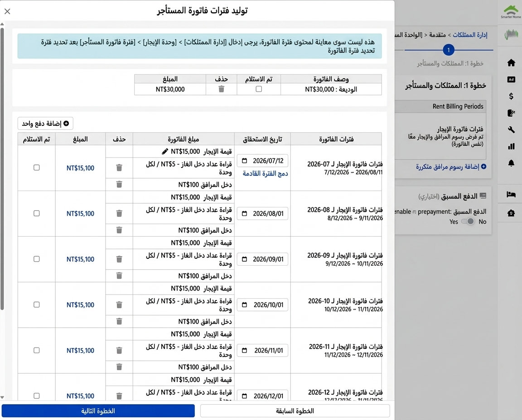Click إضافة دفع واحد add single payment button
This screenshot has height=420, width=522.
click(x=45, y=124)
